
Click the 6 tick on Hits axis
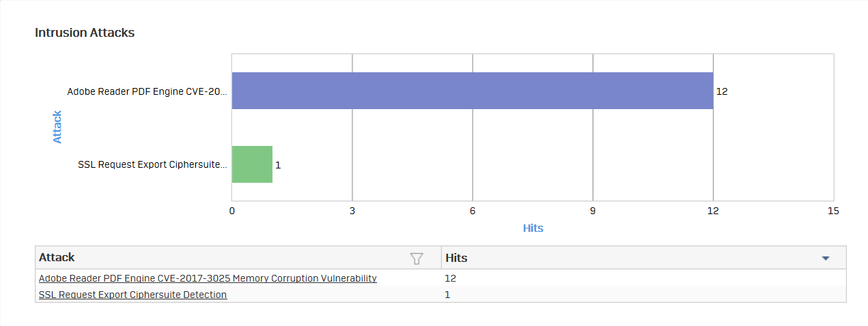(x=473, y=211)
